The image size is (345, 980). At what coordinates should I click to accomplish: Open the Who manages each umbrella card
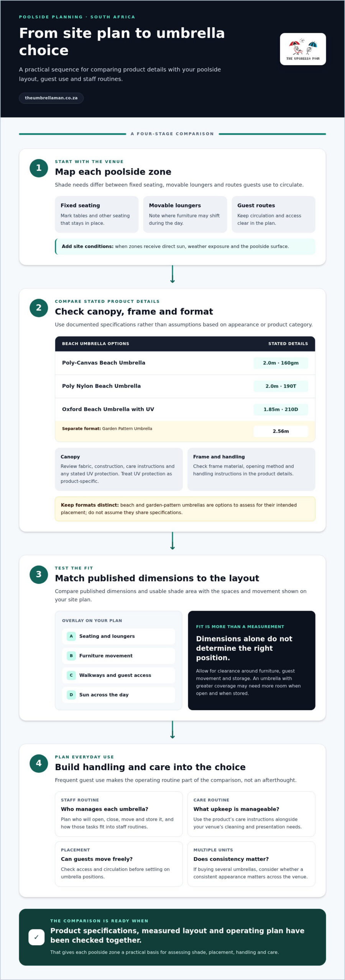pos(119,814)
